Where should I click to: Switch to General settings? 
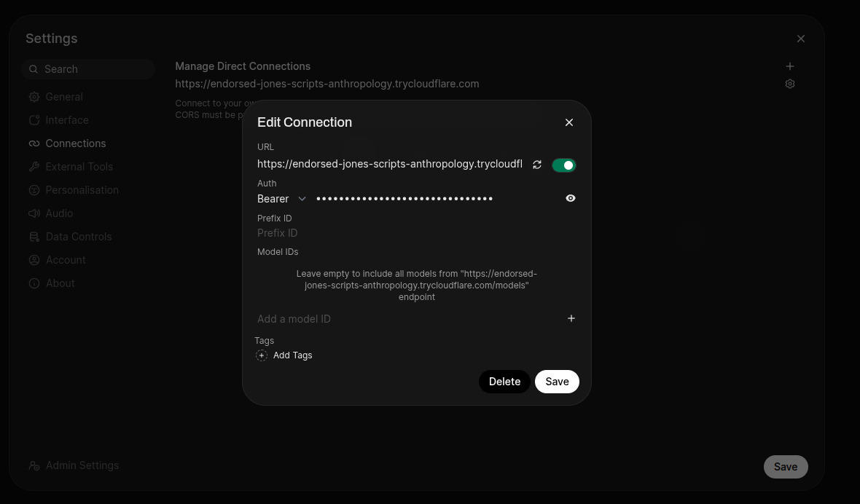[34, 97]
